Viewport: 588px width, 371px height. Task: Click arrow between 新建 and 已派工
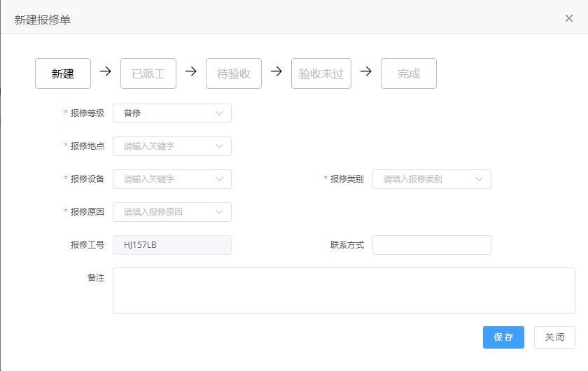point(106,71)
